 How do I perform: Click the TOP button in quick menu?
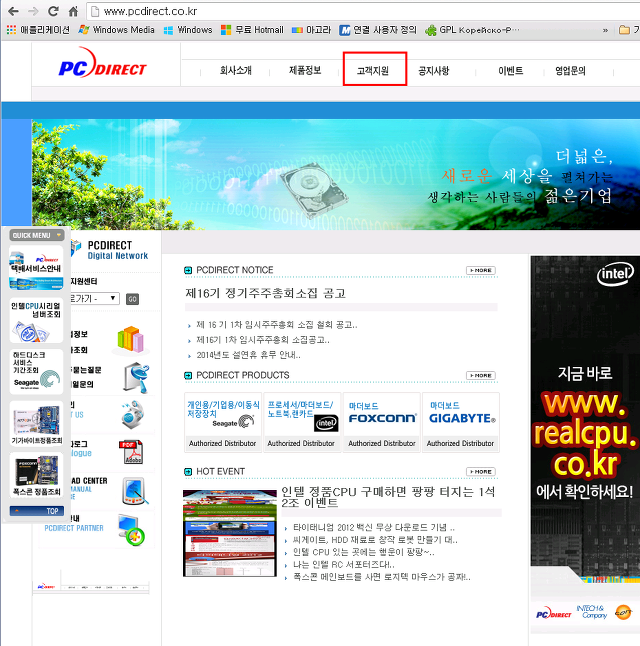tap(37, 511)
